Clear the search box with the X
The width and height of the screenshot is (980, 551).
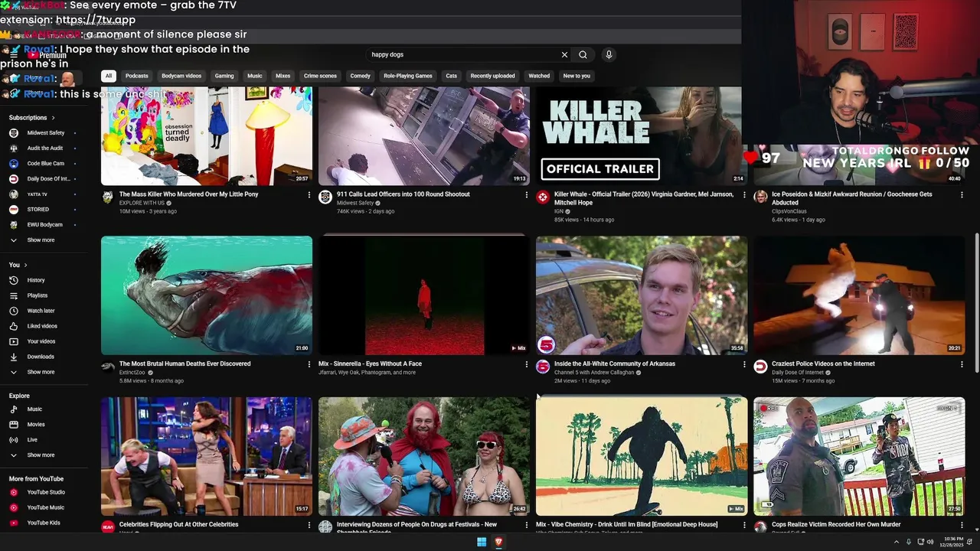564,54
